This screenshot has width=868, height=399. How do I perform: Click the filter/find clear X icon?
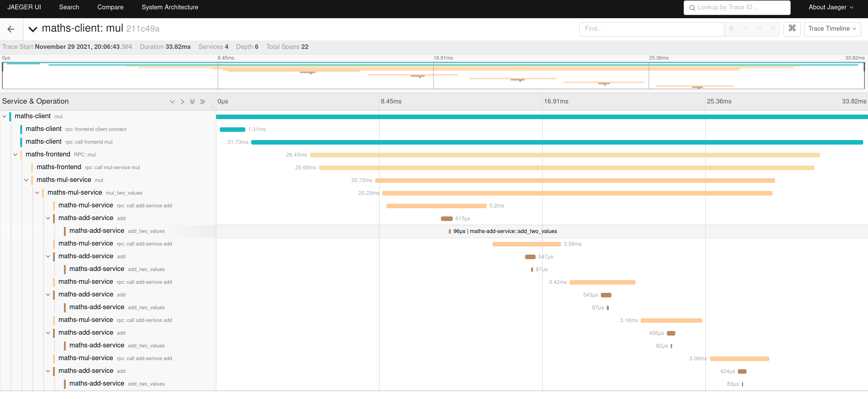click(772, 29)
